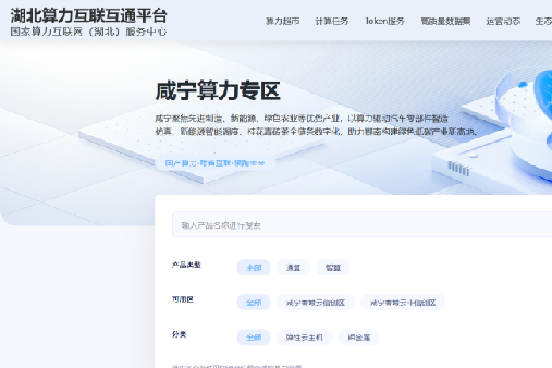Select 通算 product type filter
Viewport: 552px width, 368px height.
[293, 268]
